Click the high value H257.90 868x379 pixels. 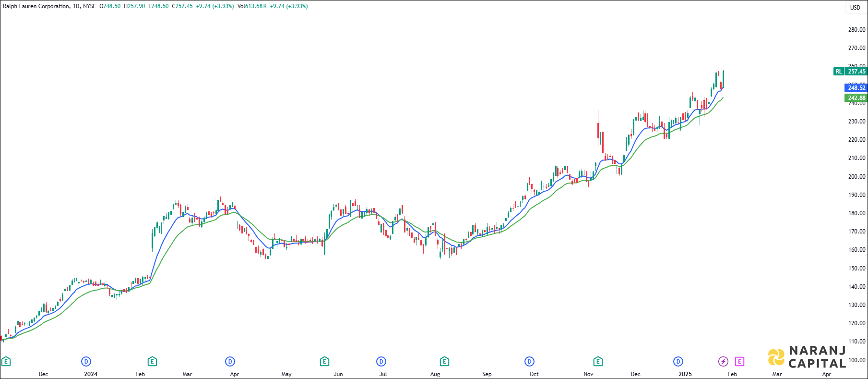134,6
